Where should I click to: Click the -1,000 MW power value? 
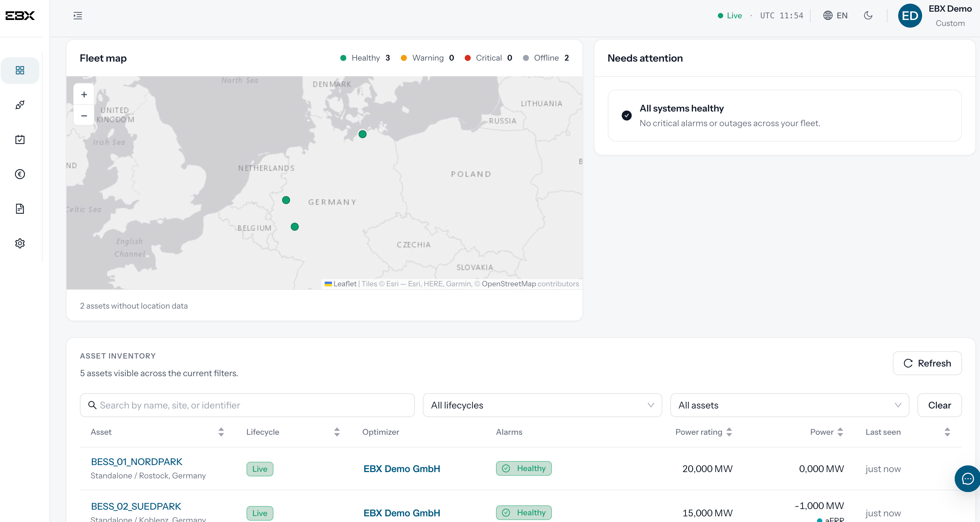pyautogui.click(x=819, y=506)
